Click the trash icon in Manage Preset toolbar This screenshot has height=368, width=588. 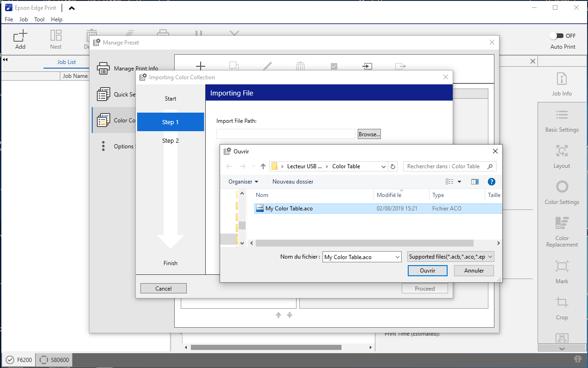(301, 66)
